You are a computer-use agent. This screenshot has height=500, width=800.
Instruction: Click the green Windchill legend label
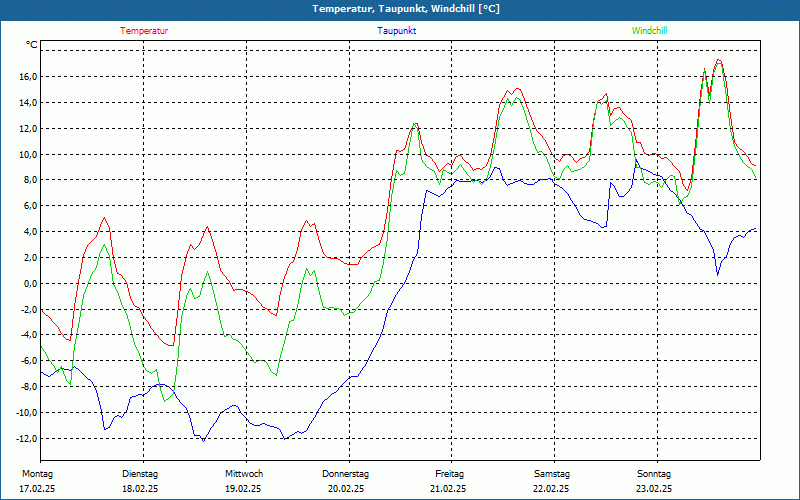pos(649,31)
